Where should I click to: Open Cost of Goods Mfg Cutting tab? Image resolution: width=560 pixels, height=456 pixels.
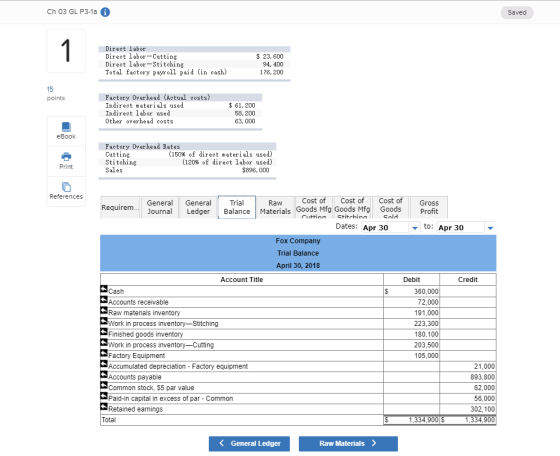coord(314,207)
